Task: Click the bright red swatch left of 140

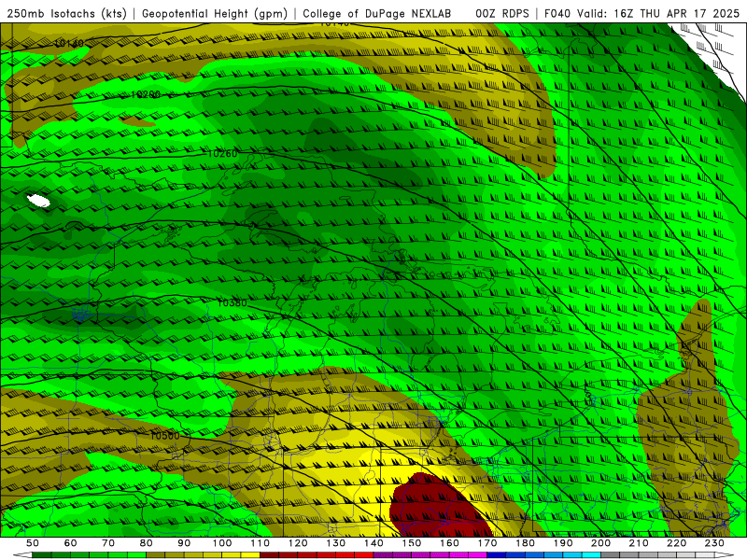Action: (364, 555)
